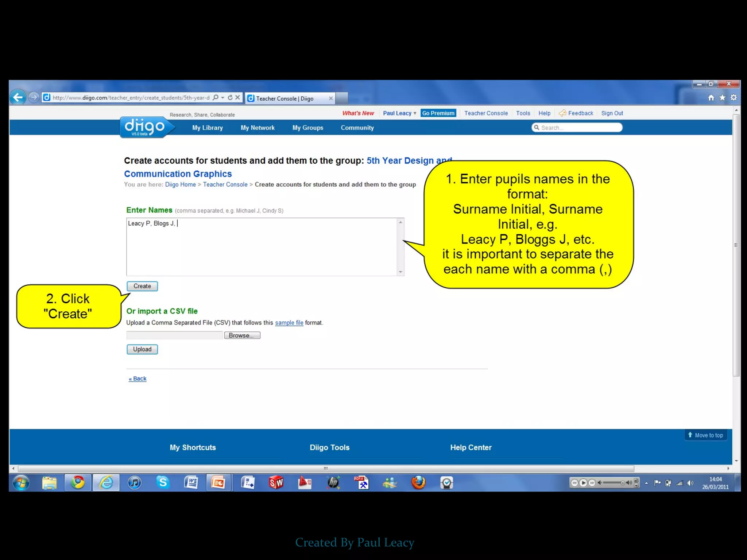
Task: Open PDFill tools from taskbar
Action: (x=361, y=483)
